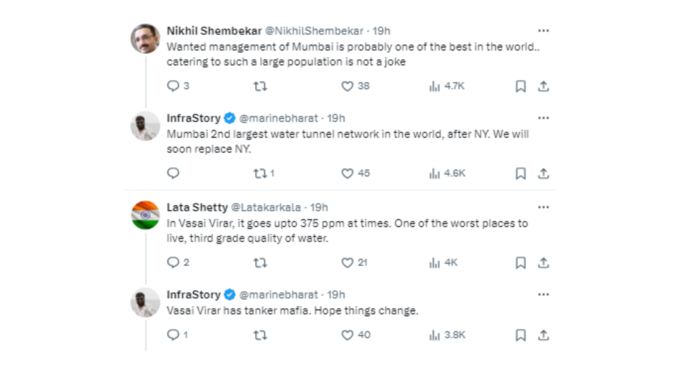Retweet Lata Shetty's Vasai Virar tweet
The image size is (680, 383).
(x=260, y=263)
